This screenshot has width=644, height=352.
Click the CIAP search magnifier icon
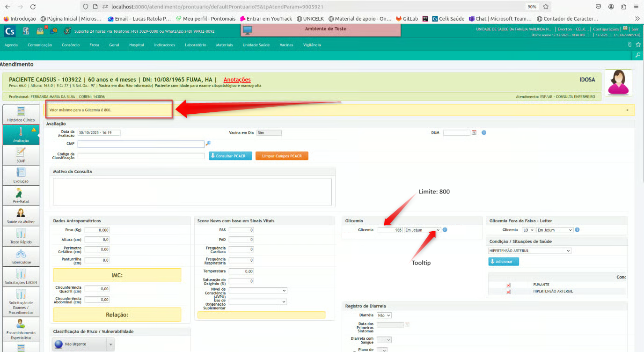click(x=208, y=144)
